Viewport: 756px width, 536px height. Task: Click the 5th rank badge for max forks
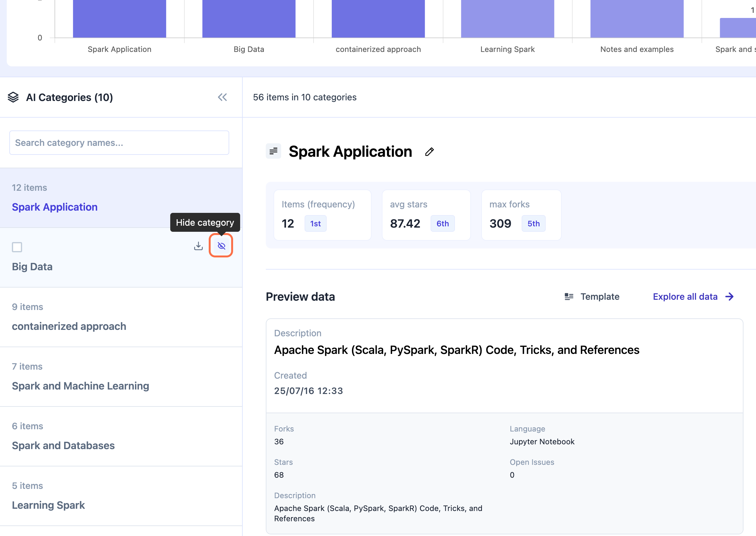tap(533, 224)
